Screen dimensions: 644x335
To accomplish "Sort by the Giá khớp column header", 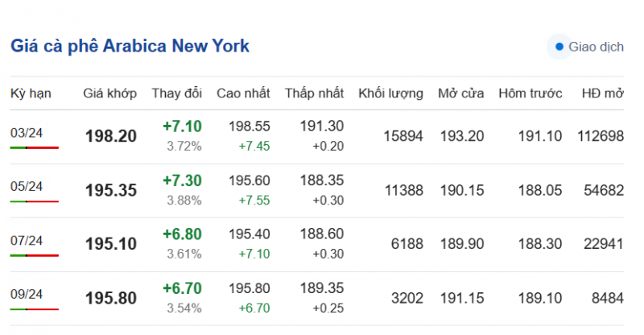I will point(110,93).
